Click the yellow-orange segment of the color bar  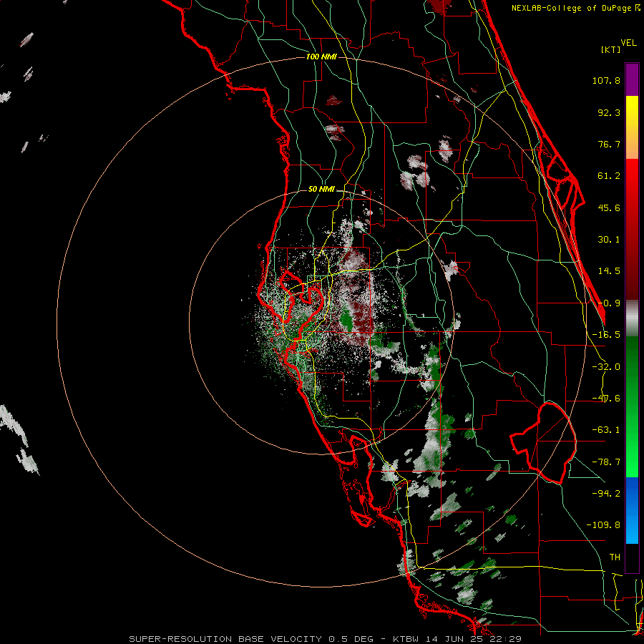[632, 127]
